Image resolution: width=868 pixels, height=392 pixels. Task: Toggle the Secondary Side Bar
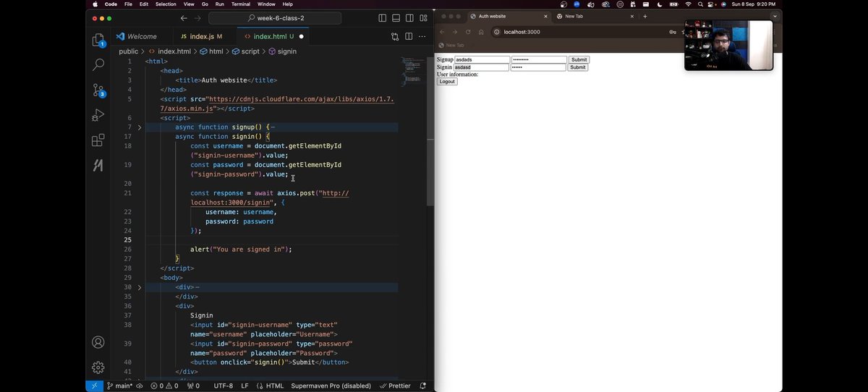coord(410,18)
